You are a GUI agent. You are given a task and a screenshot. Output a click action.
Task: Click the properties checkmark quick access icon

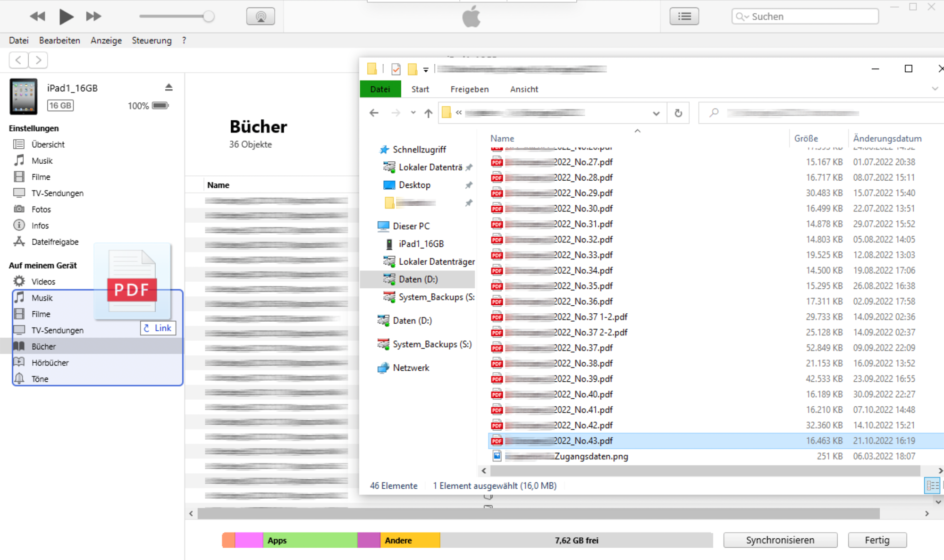pos(396,69)
